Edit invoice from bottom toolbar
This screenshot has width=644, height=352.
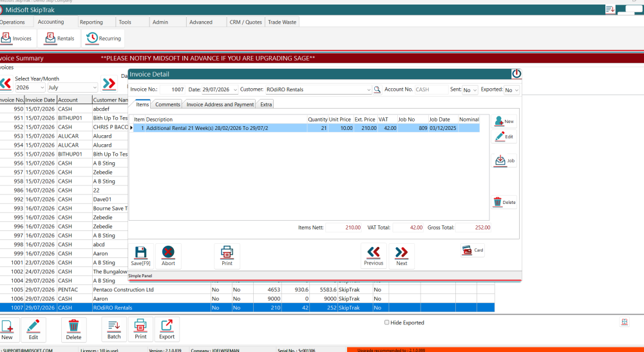coord(33,329)
